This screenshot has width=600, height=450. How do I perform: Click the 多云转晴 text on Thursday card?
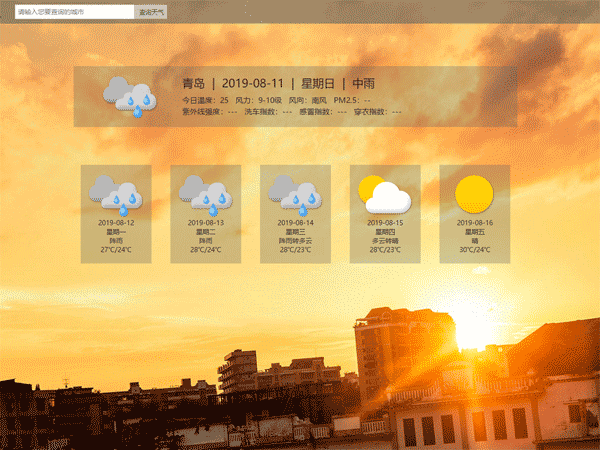tap(385, 241)
